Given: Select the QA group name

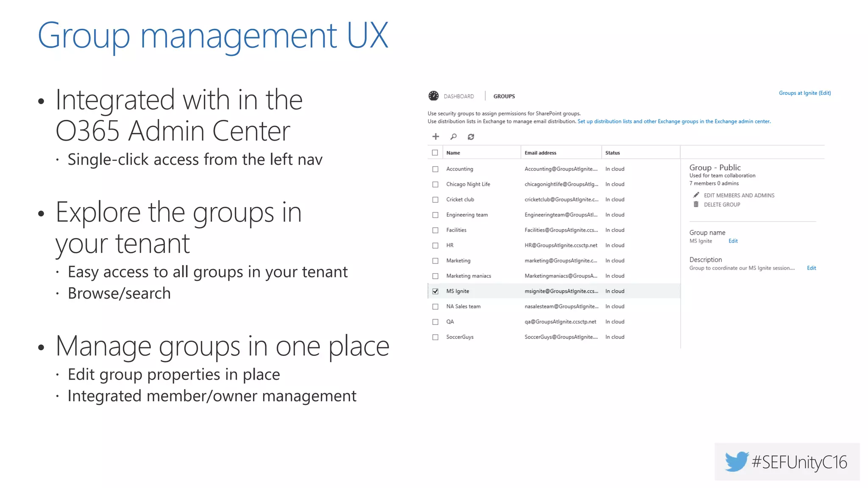Looking at the screenshot, I should click(x=450, y=322).
